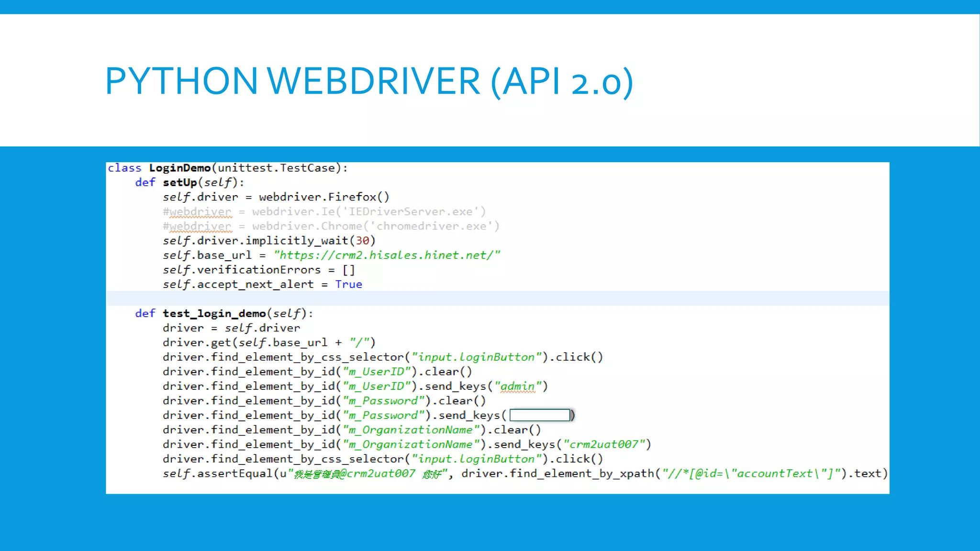Image resolution: width=980 pixels, height=551 pixels.
Task: Click the webdriver.Firefox() call
Action: 324,197
